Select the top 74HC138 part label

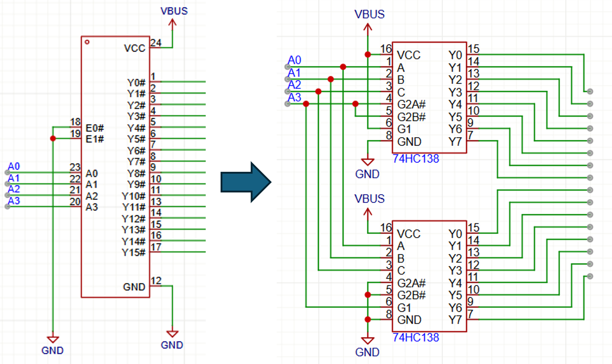tap(416, 159)
